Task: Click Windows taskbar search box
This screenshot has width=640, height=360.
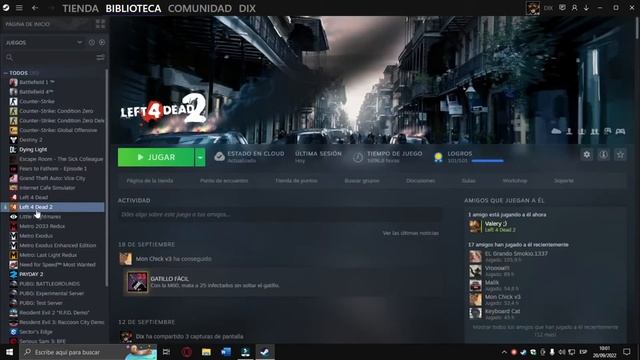Action: [88, 352]
